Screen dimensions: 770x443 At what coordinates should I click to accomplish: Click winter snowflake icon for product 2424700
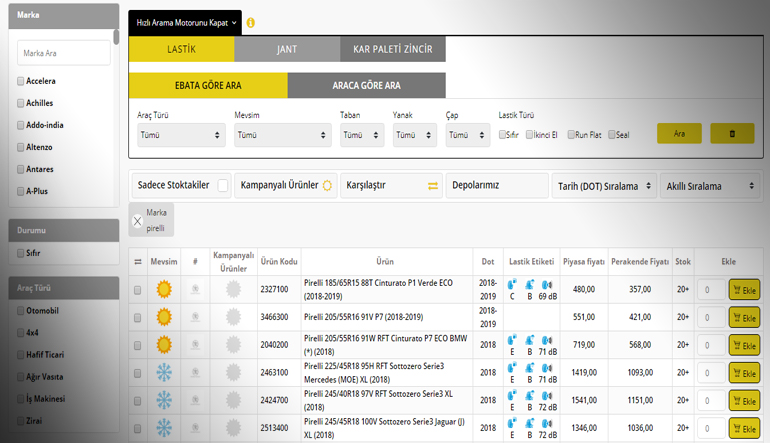click(164, 400)
